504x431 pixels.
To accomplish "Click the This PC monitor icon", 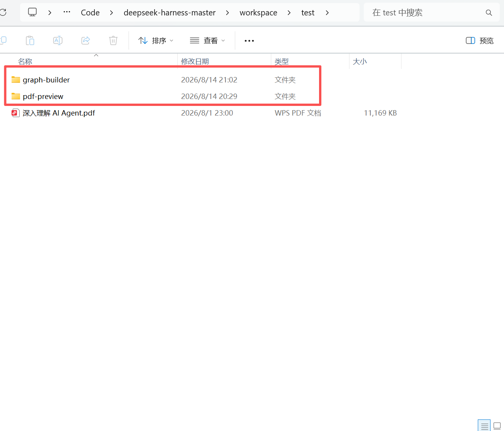I will 32,12.
